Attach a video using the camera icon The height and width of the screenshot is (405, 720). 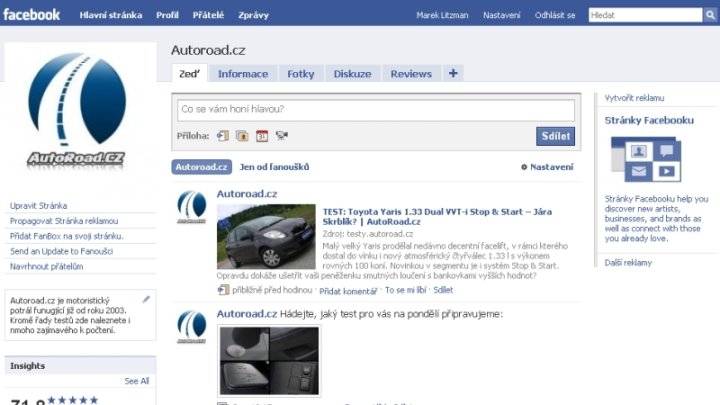281,135
